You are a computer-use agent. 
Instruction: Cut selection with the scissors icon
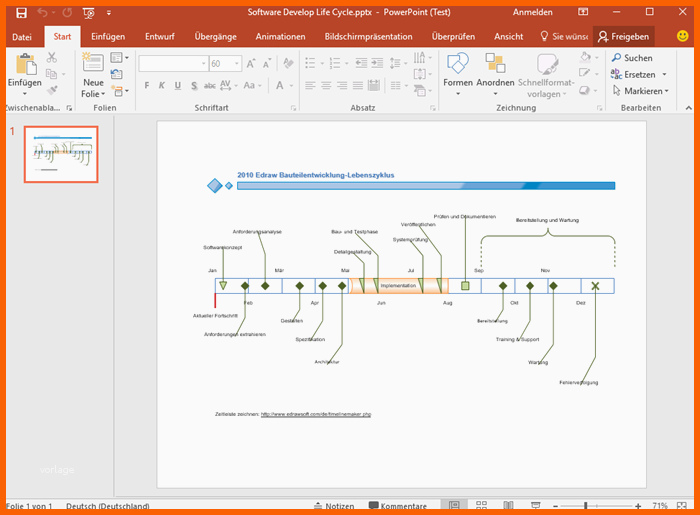click(x=52, y=57)
